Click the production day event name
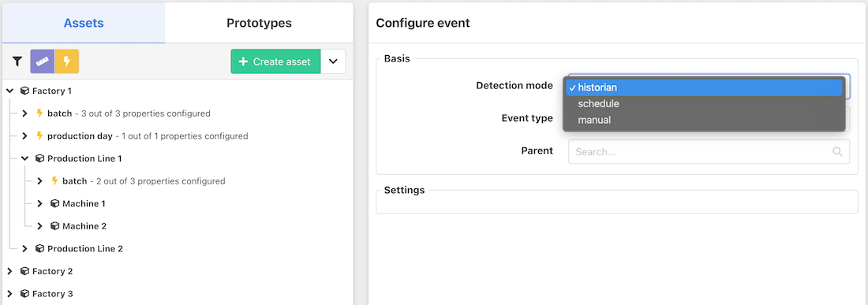 (80, 136)
